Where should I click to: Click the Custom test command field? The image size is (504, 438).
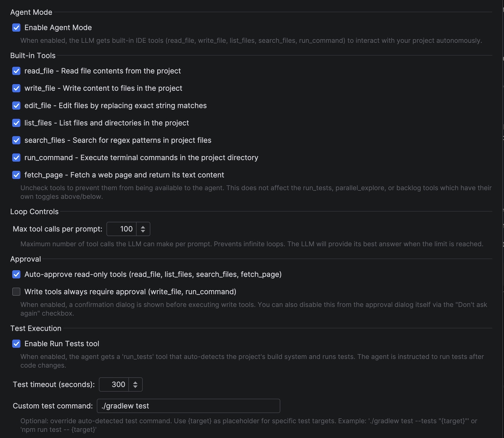[188, 406]
